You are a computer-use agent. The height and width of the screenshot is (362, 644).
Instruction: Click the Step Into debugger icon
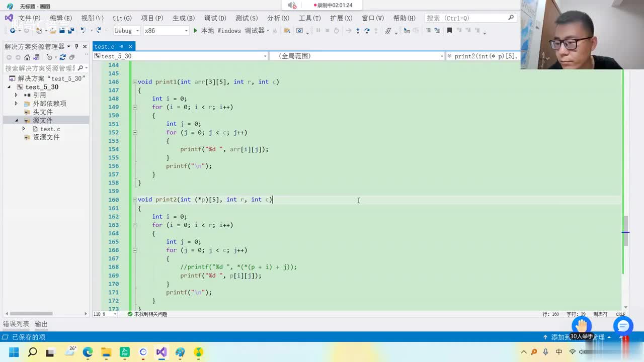click(x=358, y=31)
